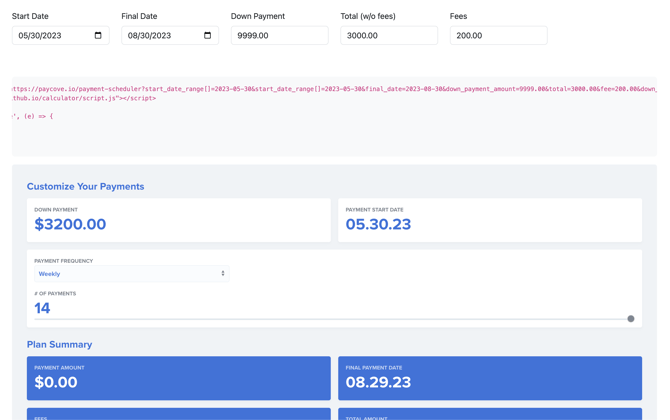Screen dimensions: 670x420
Task: Open the Payment Frequency dropdown set to Weekly
Action: click(132, 274)
